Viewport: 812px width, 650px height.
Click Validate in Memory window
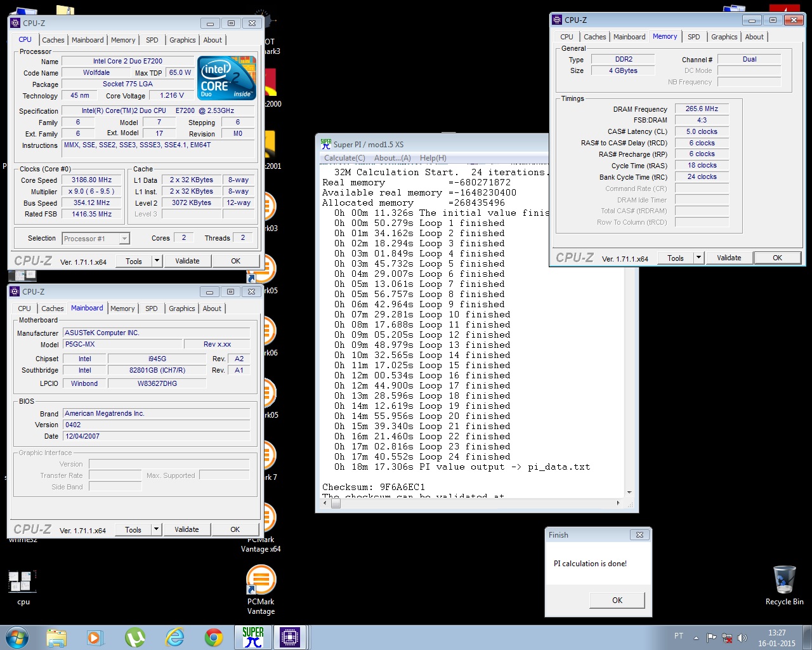[729, 258]
